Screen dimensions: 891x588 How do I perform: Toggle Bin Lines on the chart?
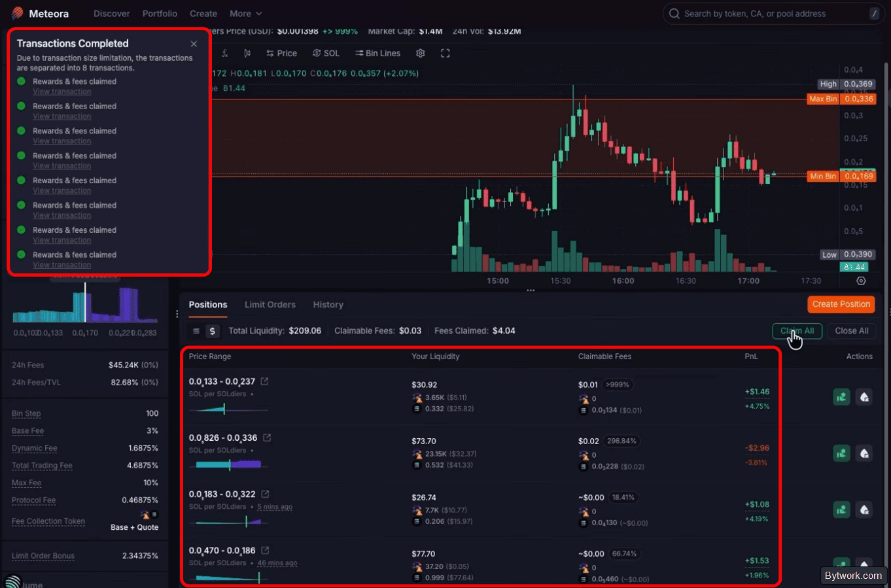pos(377,53)
